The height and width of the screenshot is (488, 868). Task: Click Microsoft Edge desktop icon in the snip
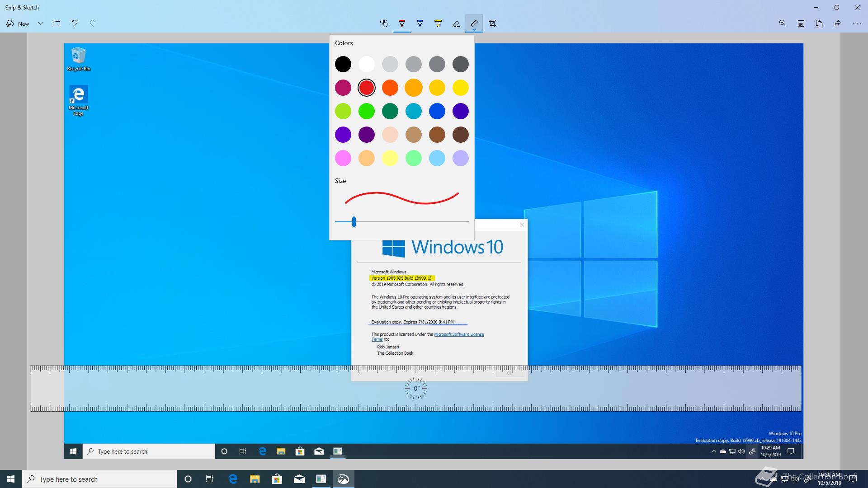pyautogui.click(x=79, y=101)
